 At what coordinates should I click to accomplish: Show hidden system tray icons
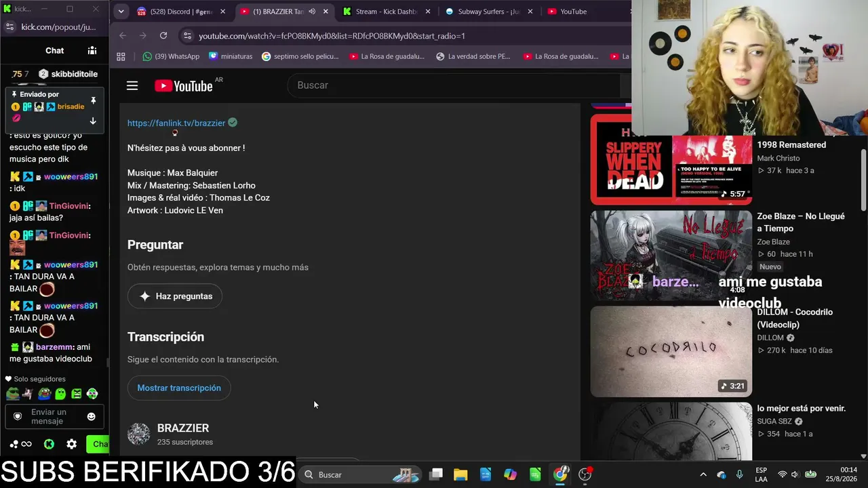point(703,474)
